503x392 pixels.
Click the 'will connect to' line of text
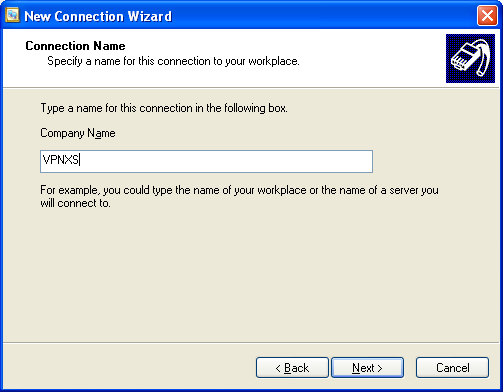pyautogui.click(x=75, y=203)
